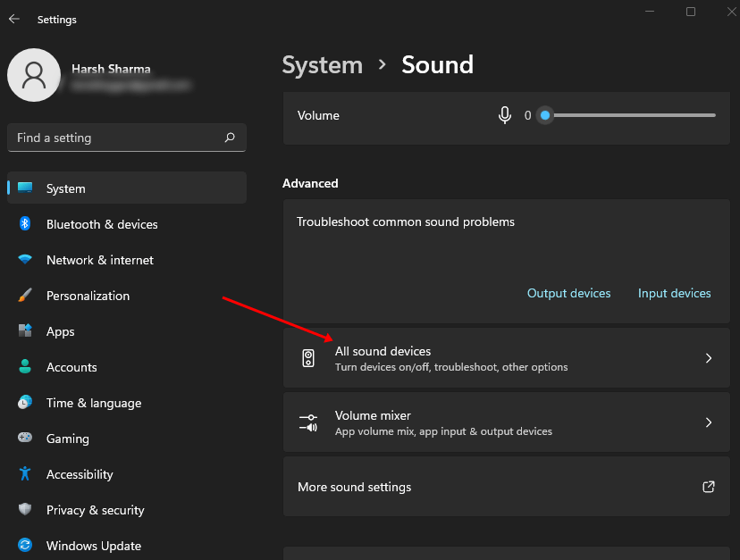Image resolution: width=740 pixels, height=560 pixels.
Task: Open external link icon for More sound settings
Action: [x=708, y=487]
